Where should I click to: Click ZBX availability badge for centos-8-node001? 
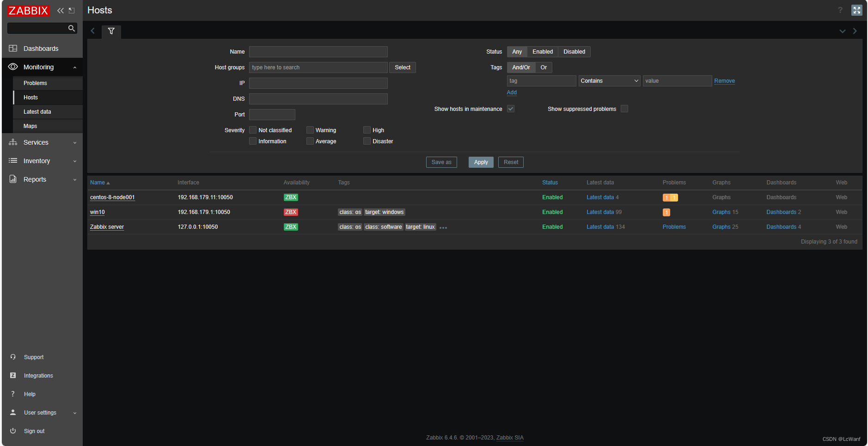[x=291, y=197]
